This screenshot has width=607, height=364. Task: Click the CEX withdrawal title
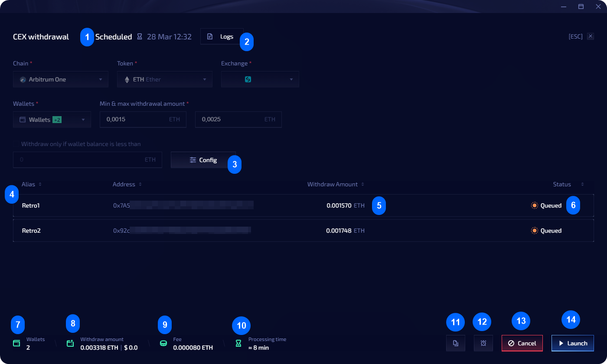[x=41, y=37]
